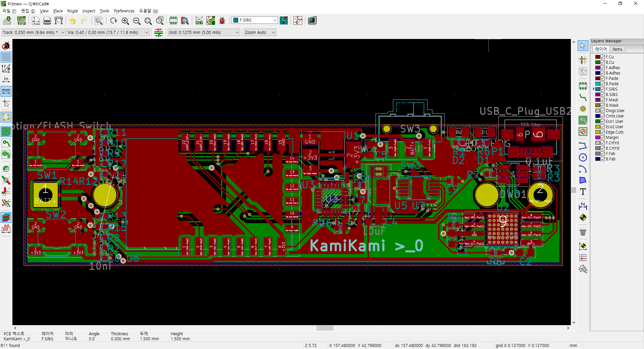Select the Add vias tool

(x=583, y=109)
